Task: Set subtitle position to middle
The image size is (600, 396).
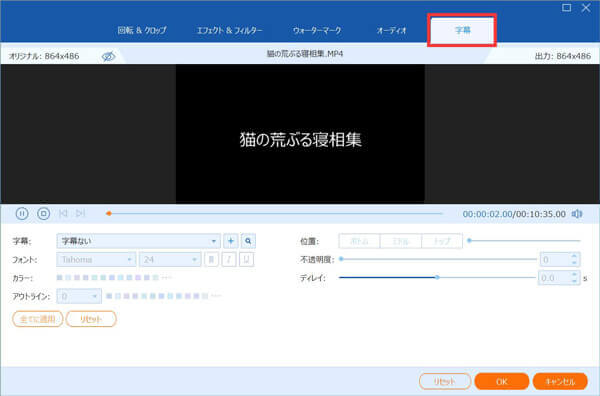Action: (x=401, y=241)
